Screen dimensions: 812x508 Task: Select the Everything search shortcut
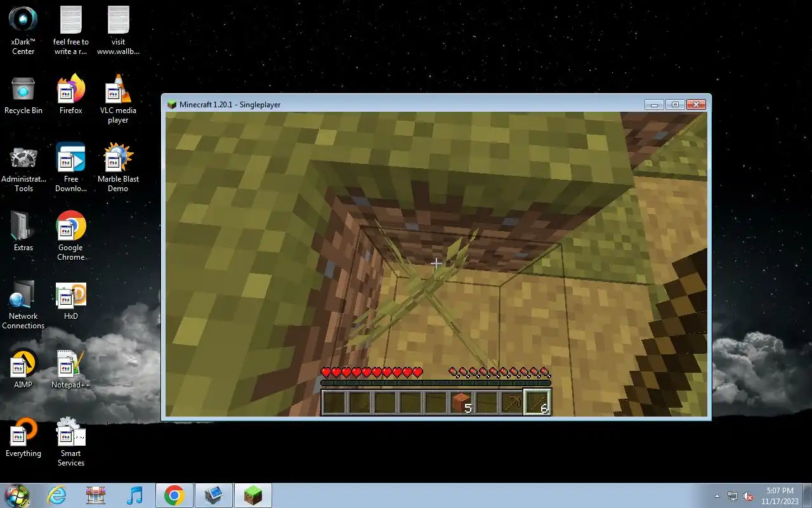point(23,437)
